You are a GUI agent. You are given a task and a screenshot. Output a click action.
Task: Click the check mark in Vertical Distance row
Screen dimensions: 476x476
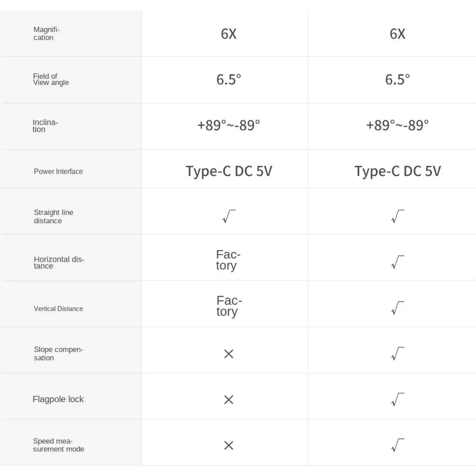397,308
